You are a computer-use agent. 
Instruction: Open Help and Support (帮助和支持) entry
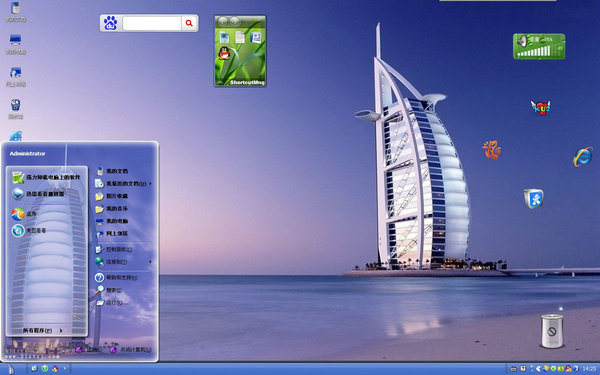116,277
